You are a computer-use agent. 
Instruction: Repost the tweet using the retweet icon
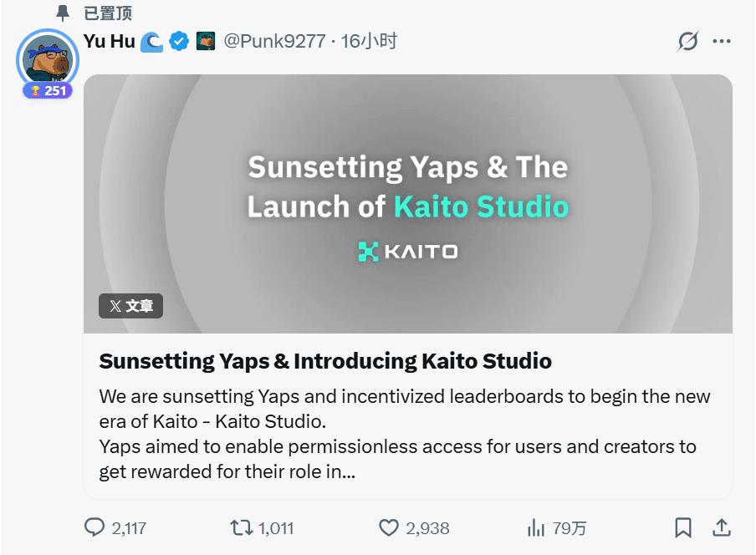(x=241, y=527)
